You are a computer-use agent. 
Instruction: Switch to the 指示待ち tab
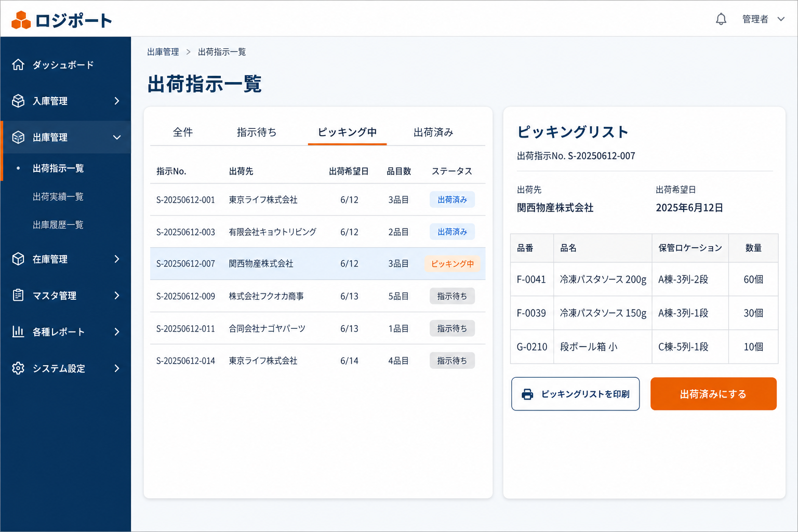257,132
